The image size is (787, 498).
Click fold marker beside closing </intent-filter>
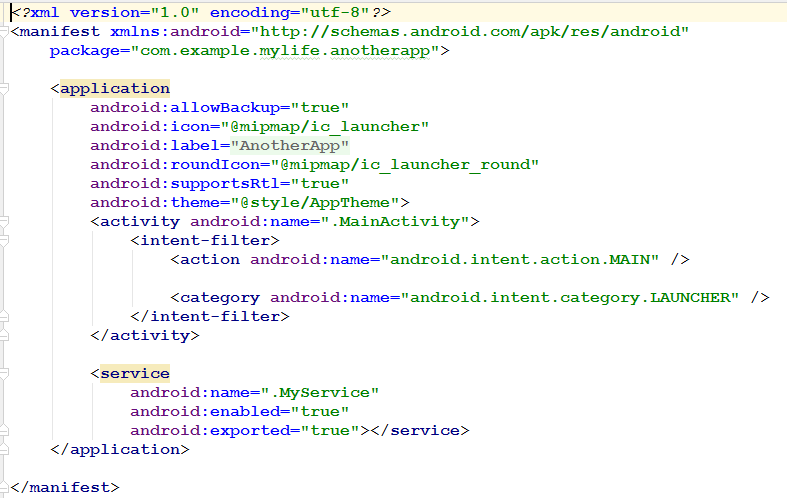tap(4, 317)
